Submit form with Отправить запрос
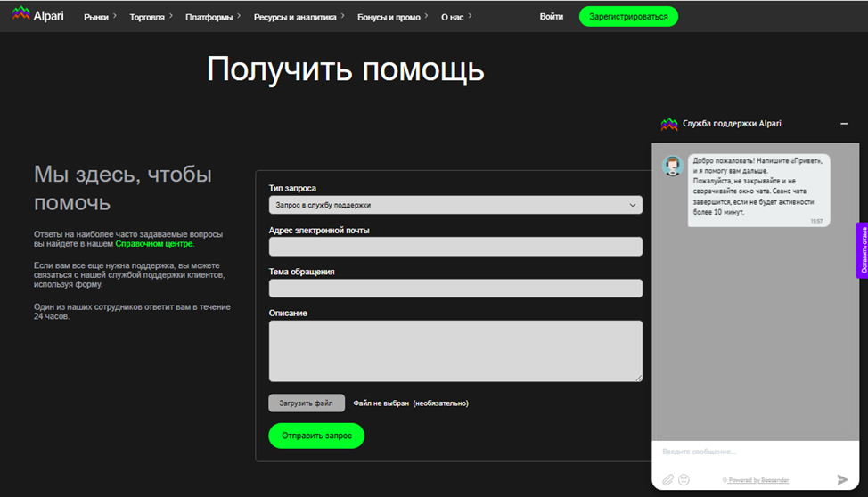The image size is (868, 497). (x=316, y=436)
